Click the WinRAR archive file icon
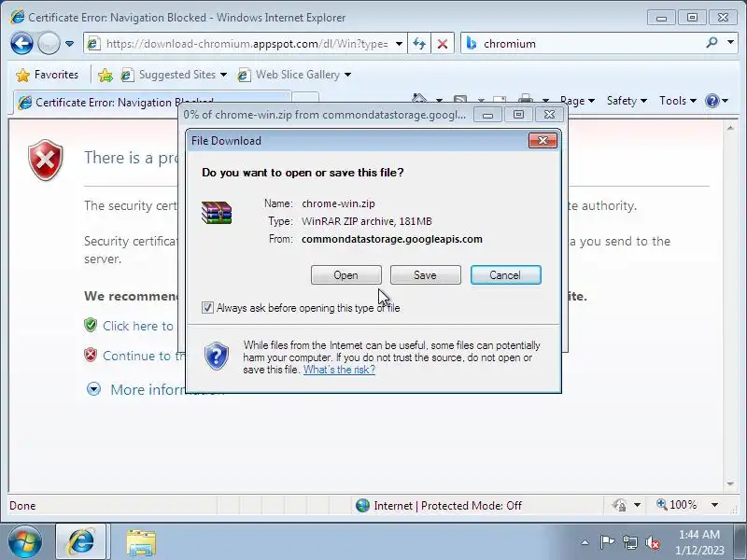 pyautogui.click(x=217, y=213)
